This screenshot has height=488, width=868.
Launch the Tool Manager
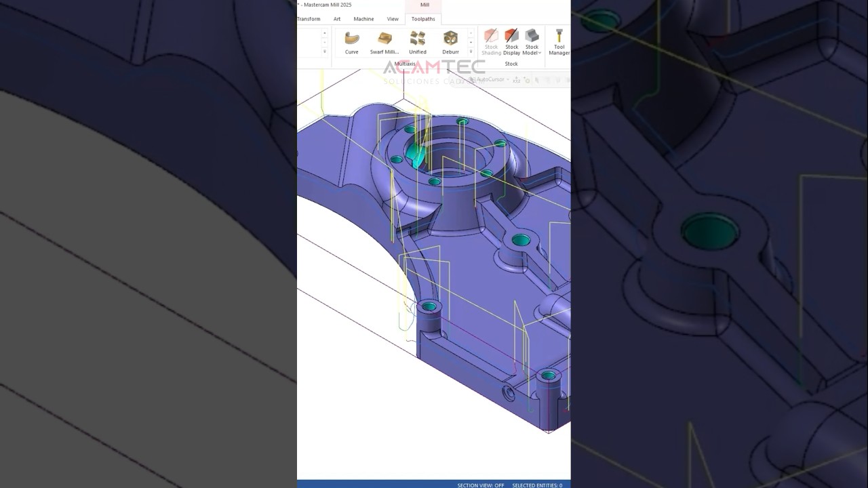[x=559, y=42]
